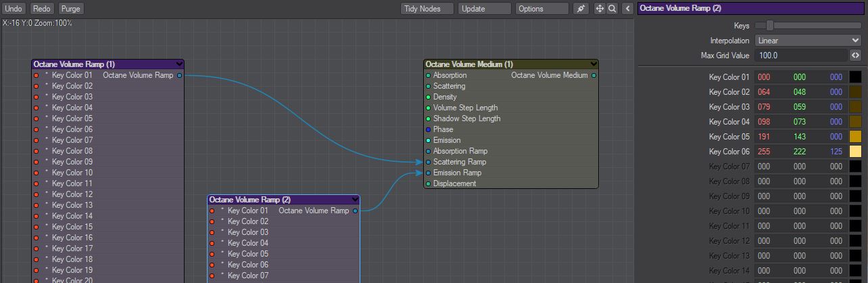This screenshot has height=283, width=868.
Task: Click the Phase input connector
Action: 428,129
